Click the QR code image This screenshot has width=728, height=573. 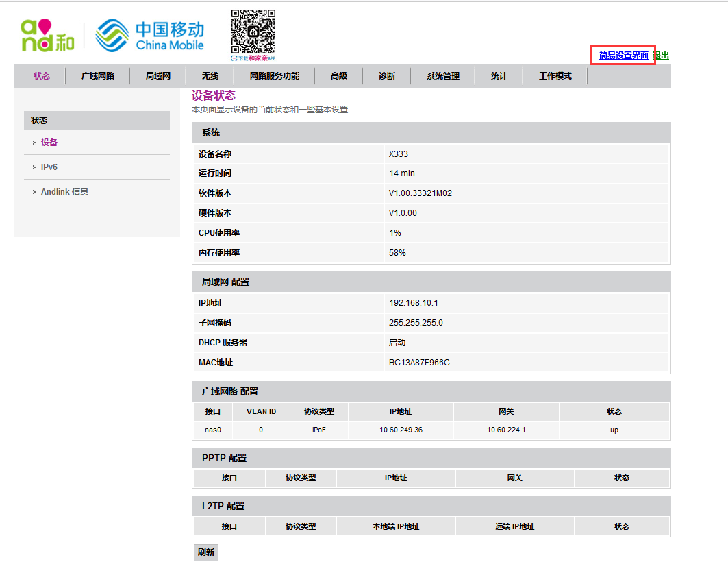point(253,32)
